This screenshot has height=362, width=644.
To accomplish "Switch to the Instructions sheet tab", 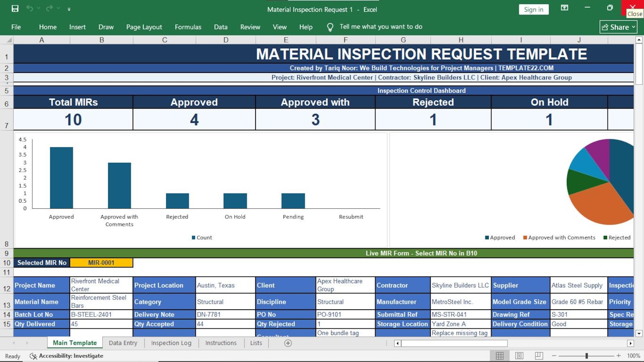I will click(221, 343).
